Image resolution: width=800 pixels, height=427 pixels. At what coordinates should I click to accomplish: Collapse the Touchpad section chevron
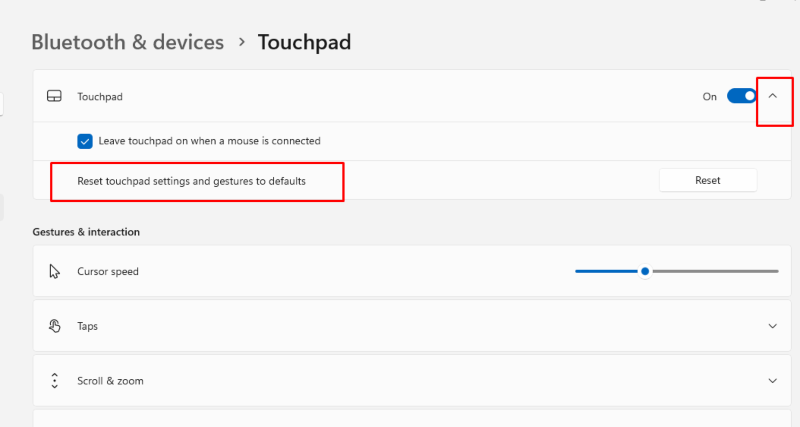point(772,96)
